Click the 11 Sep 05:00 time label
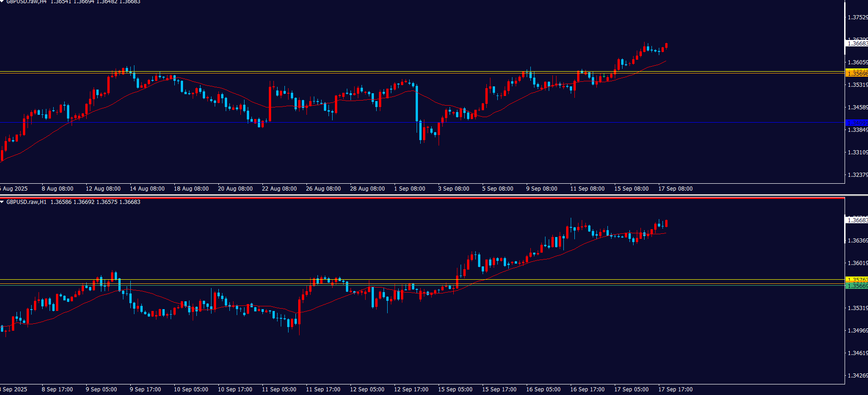This screenshot has width=868, height=395. point(279,389)
